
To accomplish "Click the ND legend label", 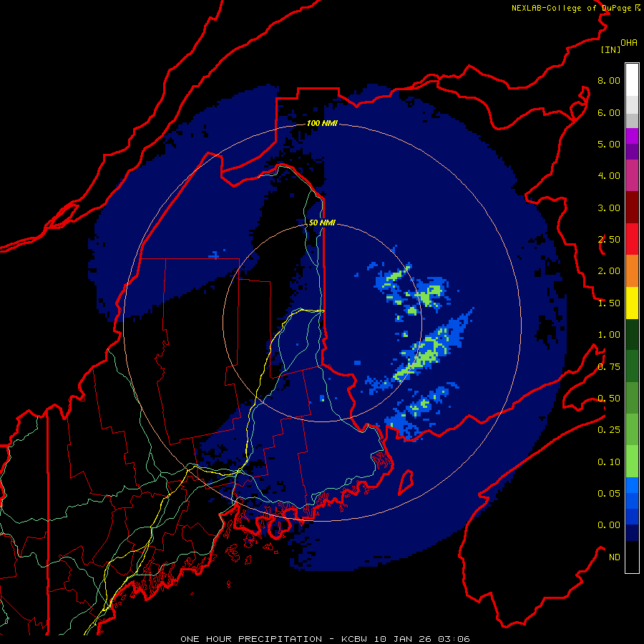I will (615, 557).
